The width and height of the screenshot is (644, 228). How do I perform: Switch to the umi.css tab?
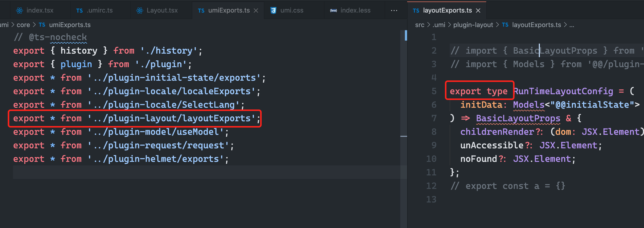coord(292,10)
